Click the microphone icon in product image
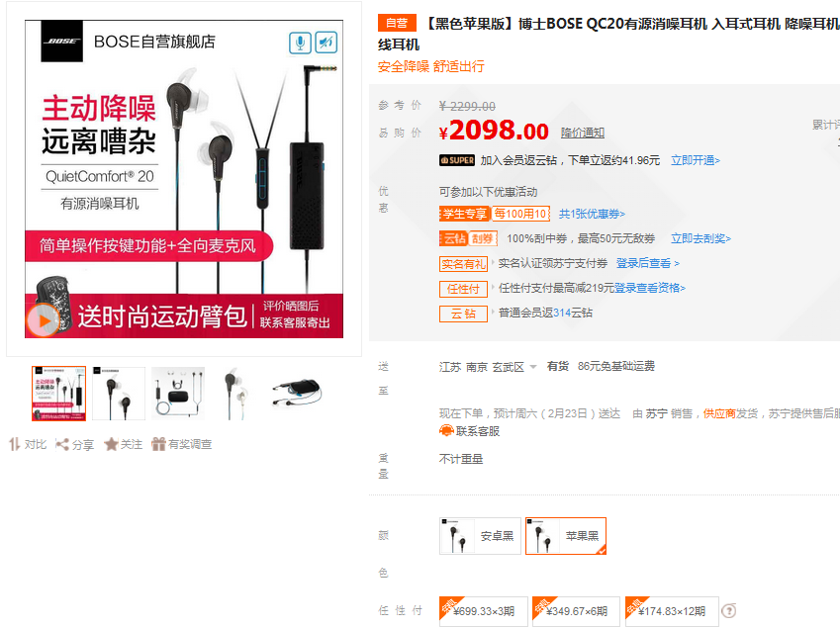This screenshot has height=628, width=840. (300, 43)
